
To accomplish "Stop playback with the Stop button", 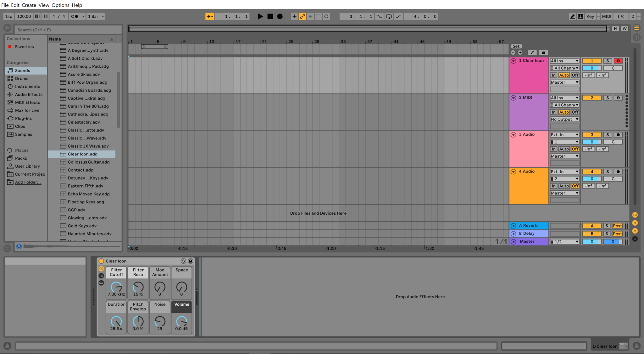I will point(270,16).
